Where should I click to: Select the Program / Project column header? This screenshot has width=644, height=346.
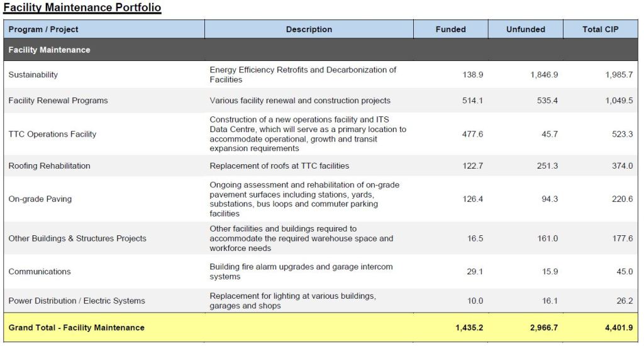(43, 30)
